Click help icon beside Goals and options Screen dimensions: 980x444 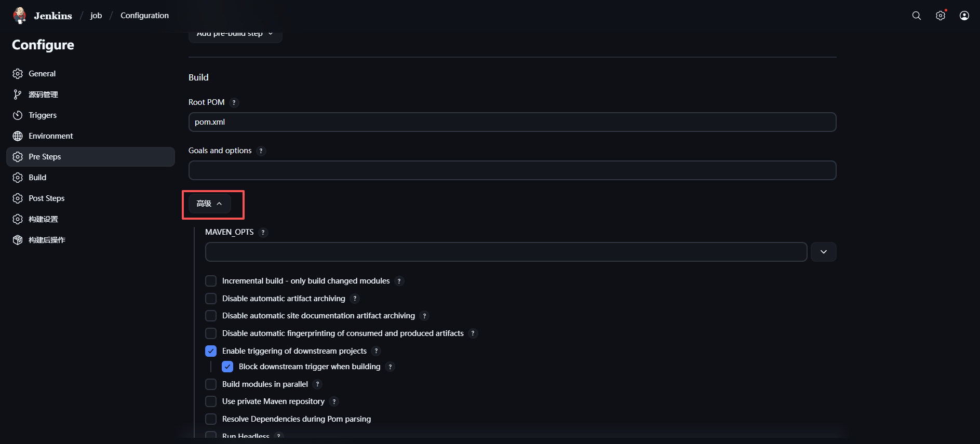tap(261, 151)
